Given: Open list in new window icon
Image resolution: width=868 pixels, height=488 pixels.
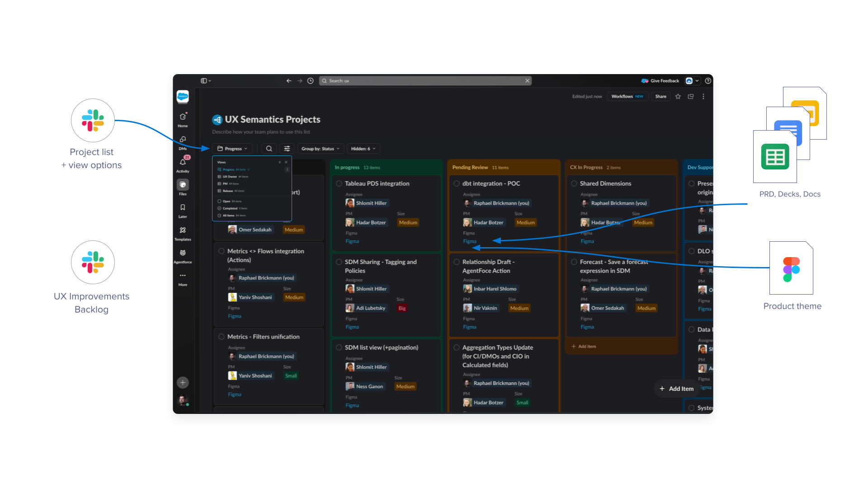Looking at the screenshot, I should pyautogui.click(x=691, y=96).
